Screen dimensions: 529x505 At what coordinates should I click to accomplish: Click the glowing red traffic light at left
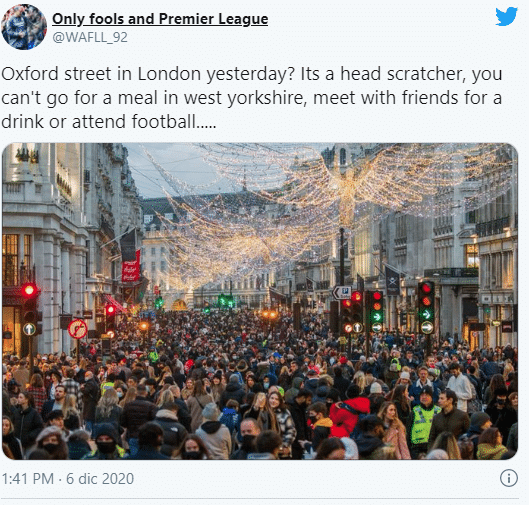coord(29,290)
